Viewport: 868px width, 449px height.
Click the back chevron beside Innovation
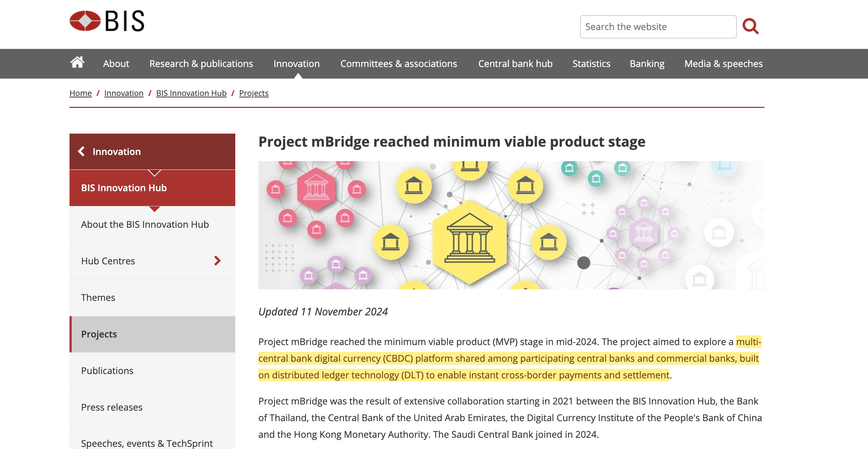(x=82, y=151)
